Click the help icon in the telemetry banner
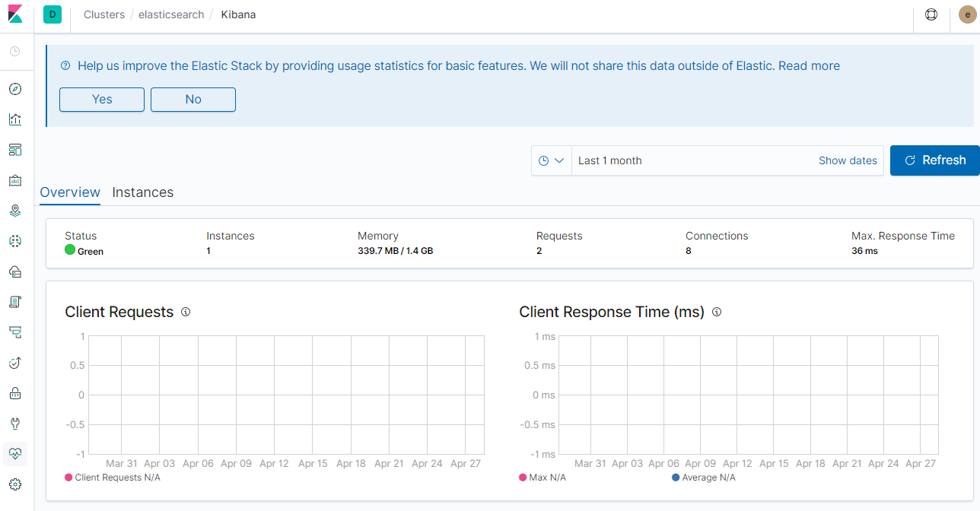 65,66
